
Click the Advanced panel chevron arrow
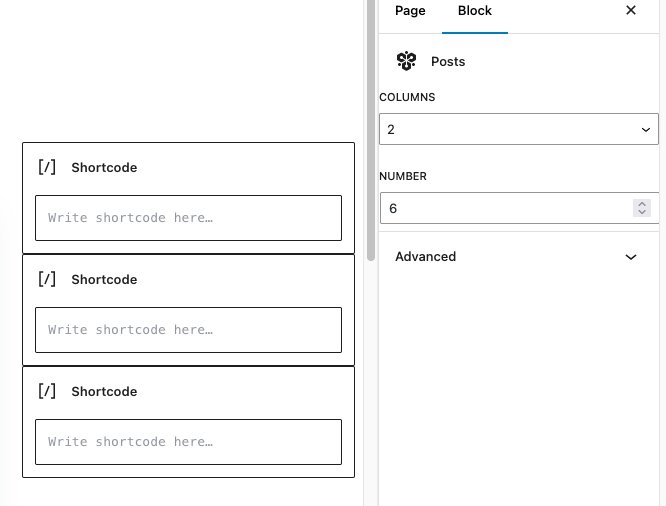coord(631,257)
